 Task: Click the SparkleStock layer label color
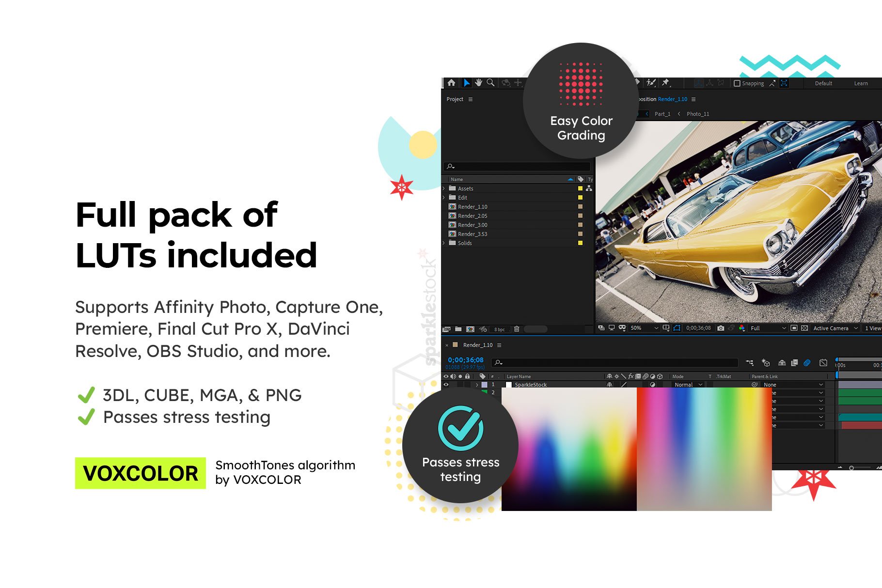[x=484, y=385]
